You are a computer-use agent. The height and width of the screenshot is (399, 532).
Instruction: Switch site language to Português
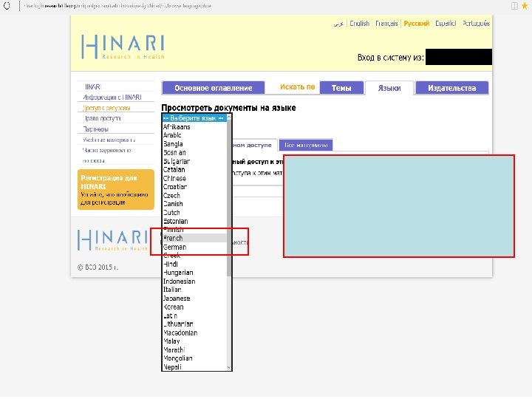[x=476, y=24]
